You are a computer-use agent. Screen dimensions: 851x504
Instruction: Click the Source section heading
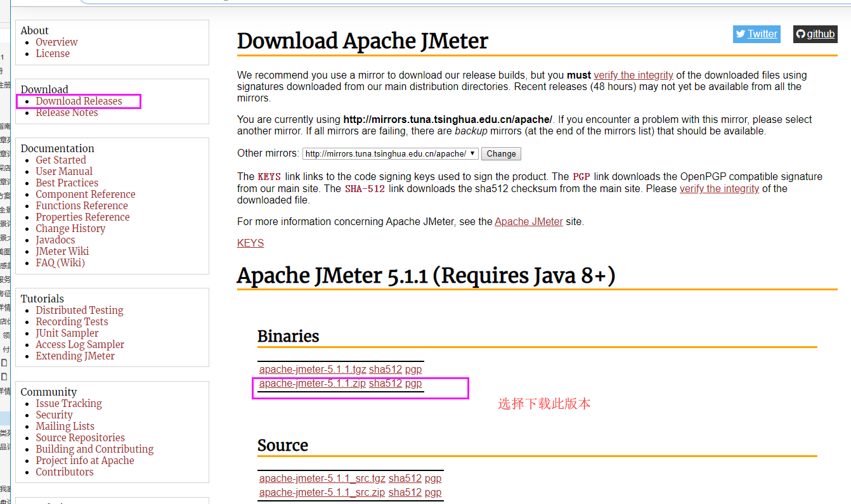click(x=283, y=445)
